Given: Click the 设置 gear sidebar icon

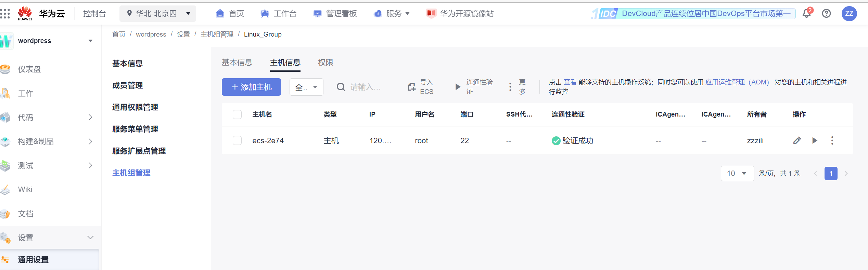Looking at the screenshot, I should pos(5,238).
